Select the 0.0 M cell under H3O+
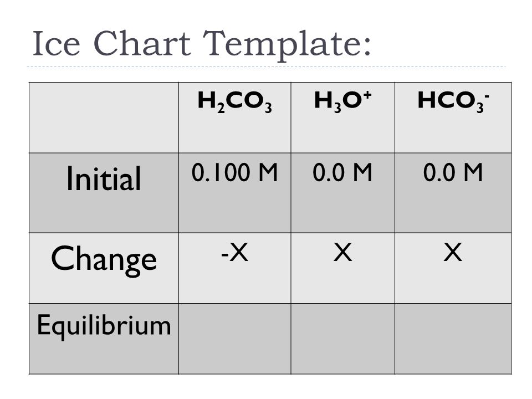 [342, 193]
